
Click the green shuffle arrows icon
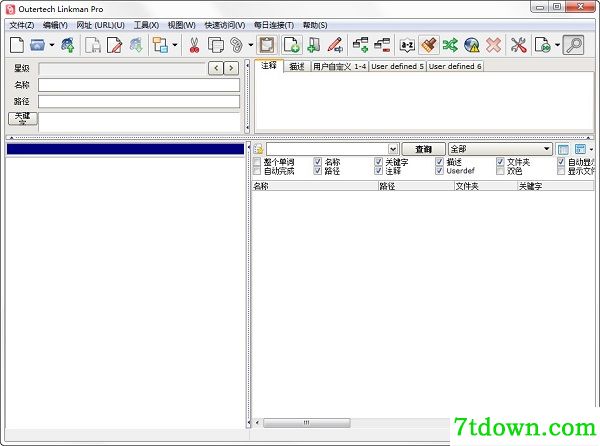click(x=450, y=45)
